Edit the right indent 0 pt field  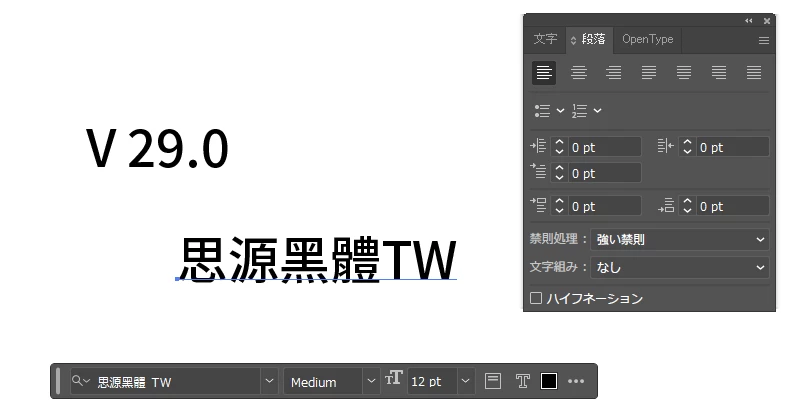click(x=732, y=147)
